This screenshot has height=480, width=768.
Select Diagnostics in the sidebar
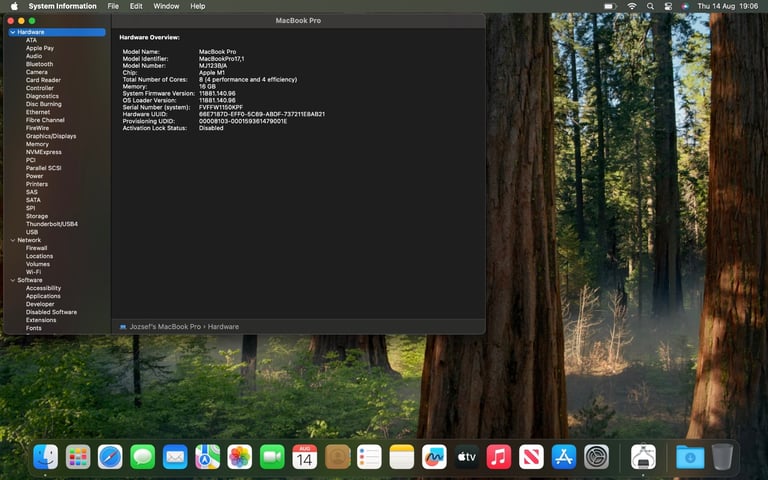(42, 96)
